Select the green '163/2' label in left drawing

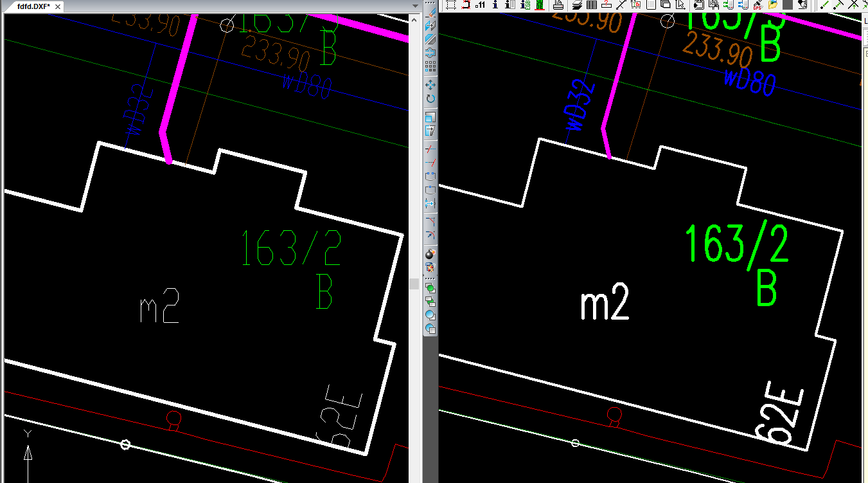(x=291, y=248)
